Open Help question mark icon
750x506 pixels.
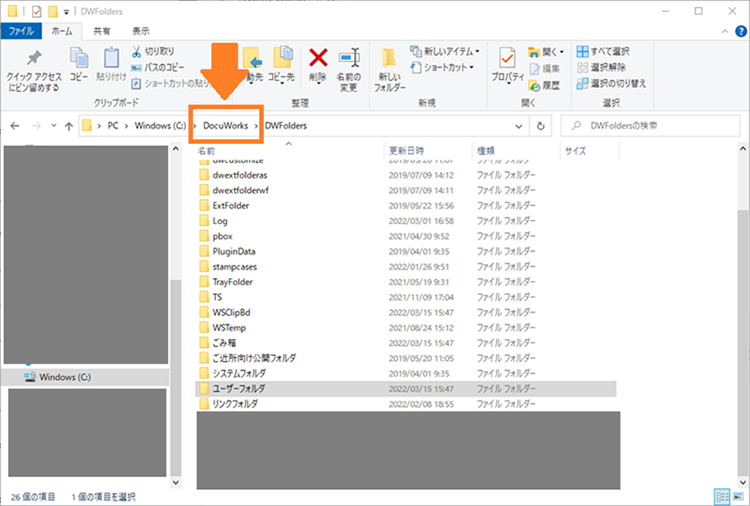[740, 31]
